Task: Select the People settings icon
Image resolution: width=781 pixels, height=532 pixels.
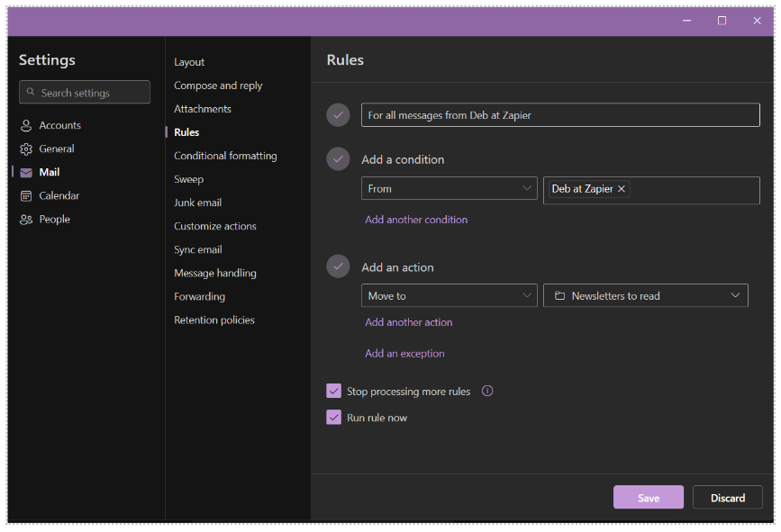Action: coord(29,219)
